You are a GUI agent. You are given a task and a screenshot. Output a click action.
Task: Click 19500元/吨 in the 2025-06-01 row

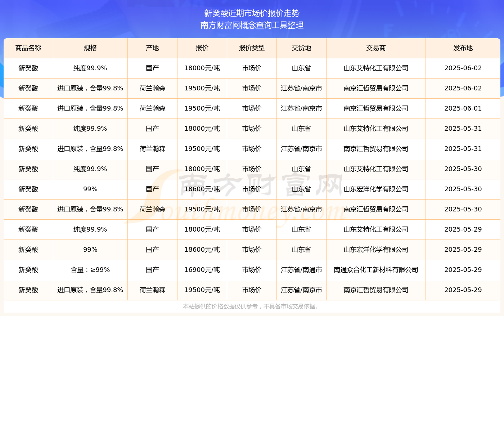[x=202, y=109]
